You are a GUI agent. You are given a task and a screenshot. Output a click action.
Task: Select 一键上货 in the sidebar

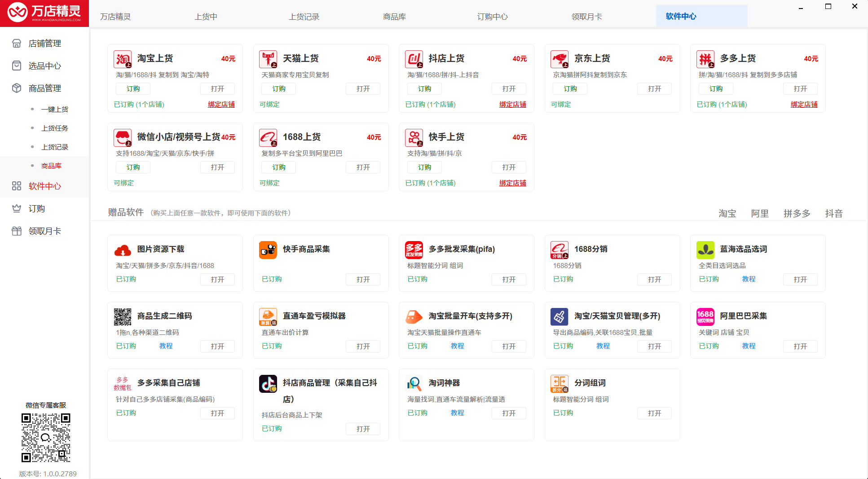[x=55, y=109]
